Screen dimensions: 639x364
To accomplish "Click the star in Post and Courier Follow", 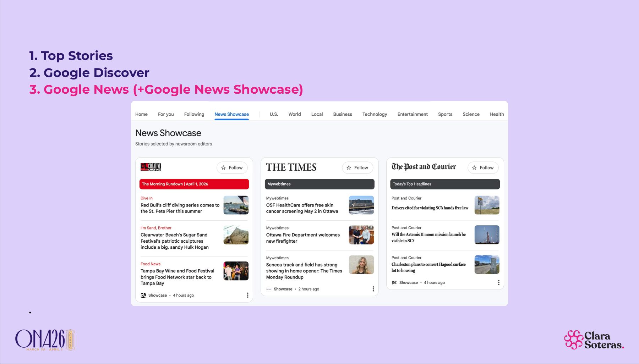I will (474, 168).
